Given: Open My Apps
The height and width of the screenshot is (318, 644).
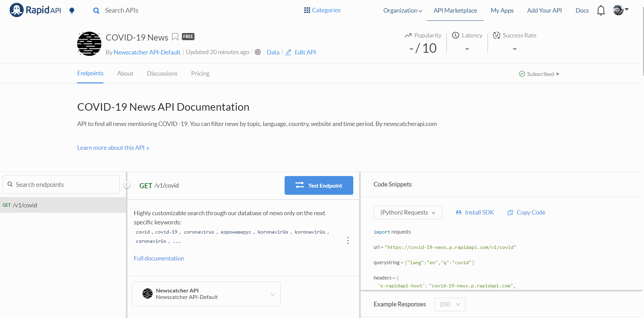Looking at the screenshot, I should click(x=502, y=11).
